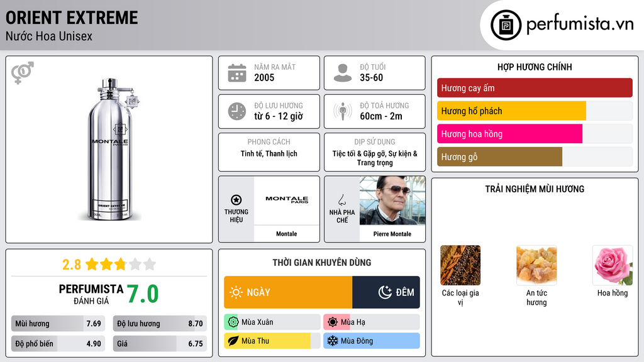The image size is (644, 362).
Task: Click the perfumista.vn bottle logo icon
Action: [x=505, y=25]
